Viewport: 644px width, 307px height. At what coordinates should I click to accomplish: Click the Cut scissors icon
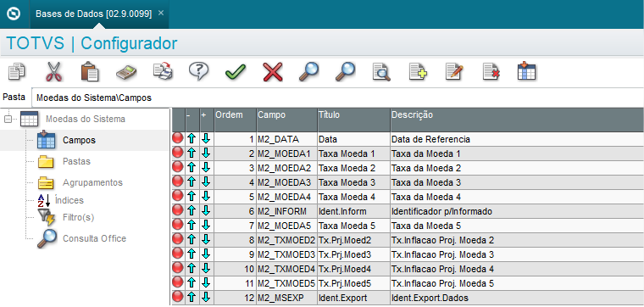pos(53,71)
